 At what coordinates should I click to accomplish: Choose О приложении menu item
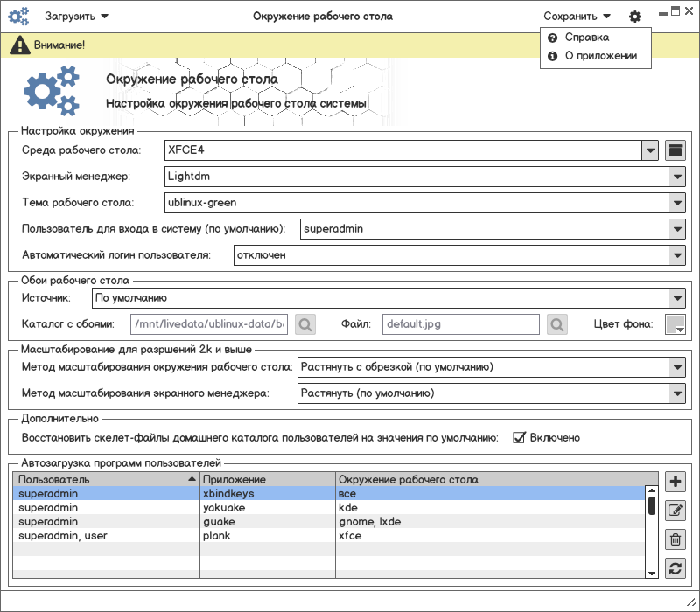point(599,56)
